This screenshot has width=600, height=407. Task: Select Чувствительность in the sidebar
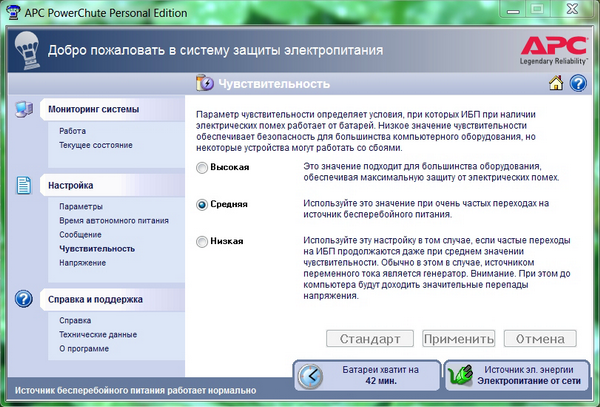(x=97, y=249)
